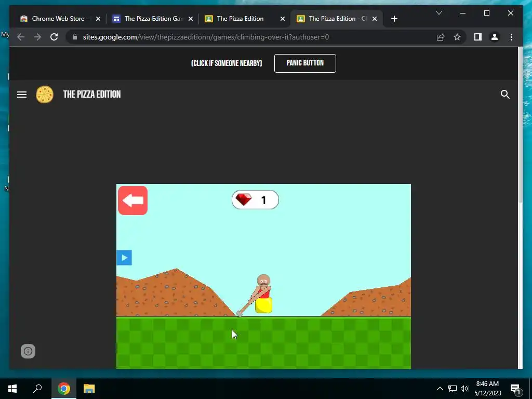
Task: Expand Chrome tab search dropdown
Action: point(438,13)
